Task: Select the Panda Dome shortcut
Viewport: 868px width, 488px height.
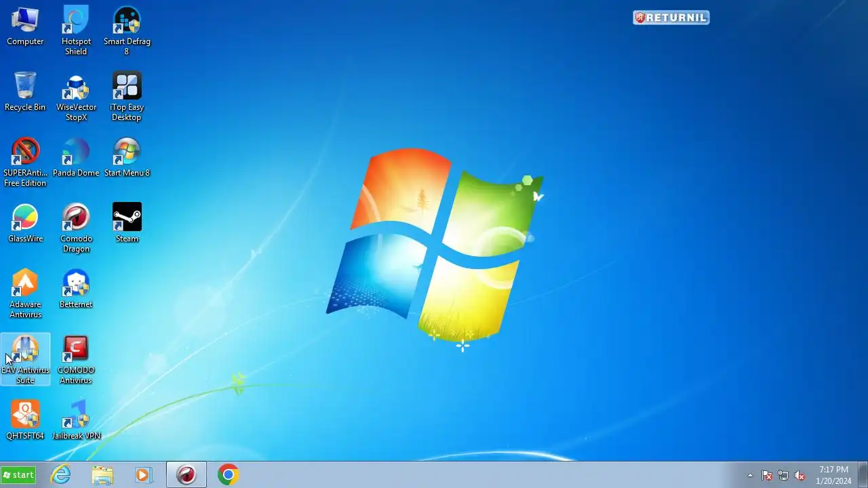Action: tap(76, 158)
